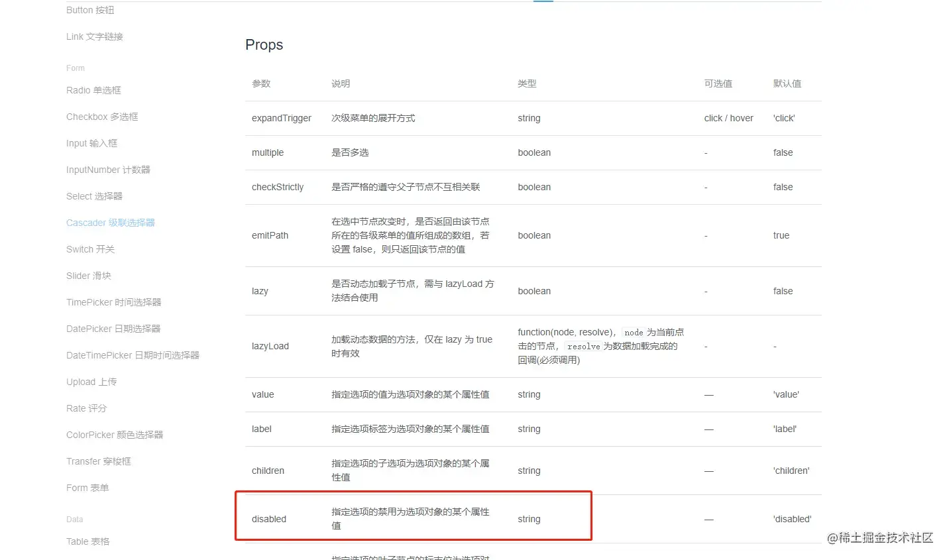Click the Props section heading
Screen dimensions: 949x560
pos(264,45)
